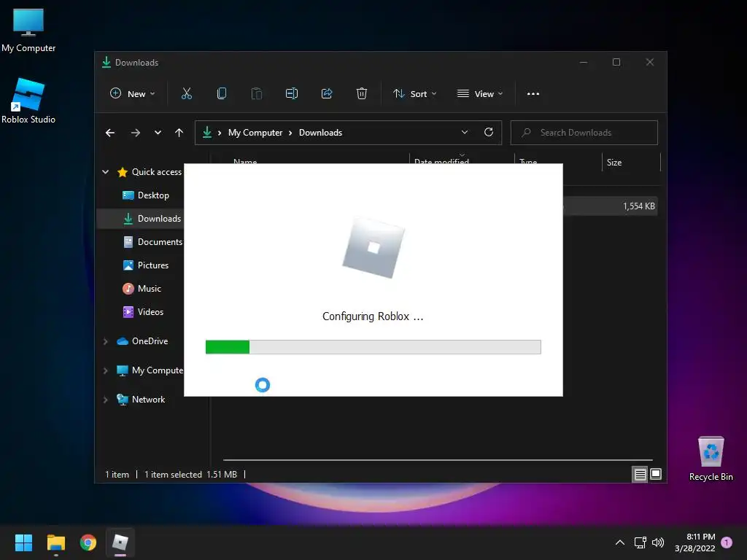Image resolution: width=747 pixels, height=560 pixels.
Task: Click the volume speaker tray icon
Action: click(658, 542)
